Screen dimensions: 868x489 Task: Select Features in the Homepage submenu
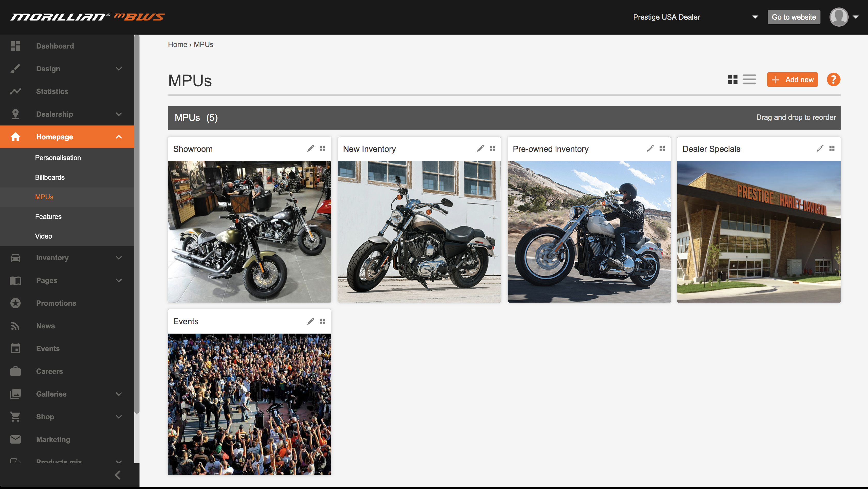[x=48, y=217]
